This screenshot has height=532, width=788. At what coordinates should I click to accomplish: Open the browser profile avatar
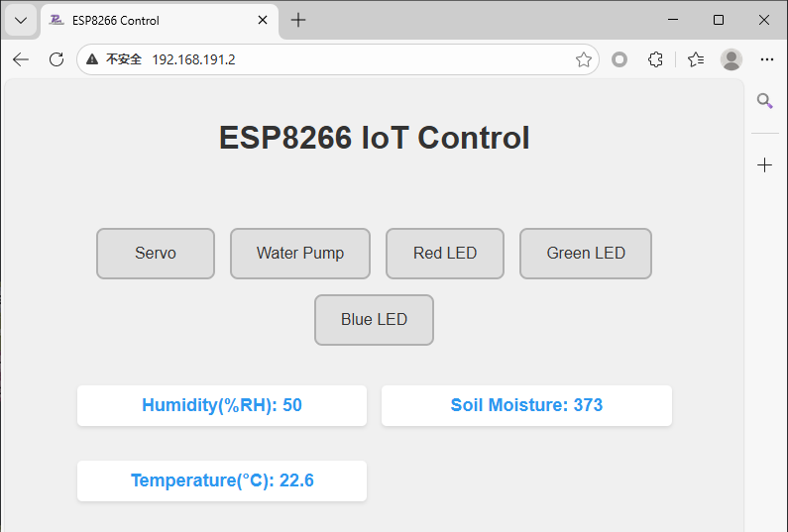[732, 59]
